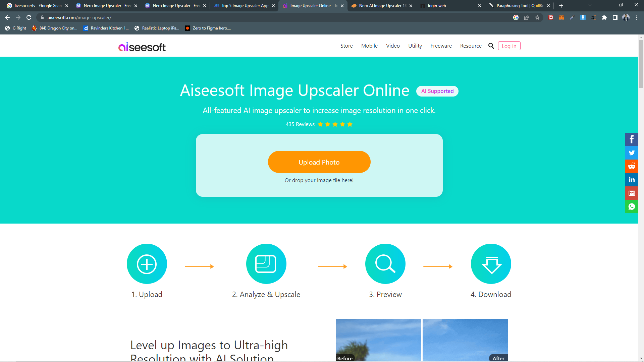Click 'Or drop your image file here!' text

[319, 180]
